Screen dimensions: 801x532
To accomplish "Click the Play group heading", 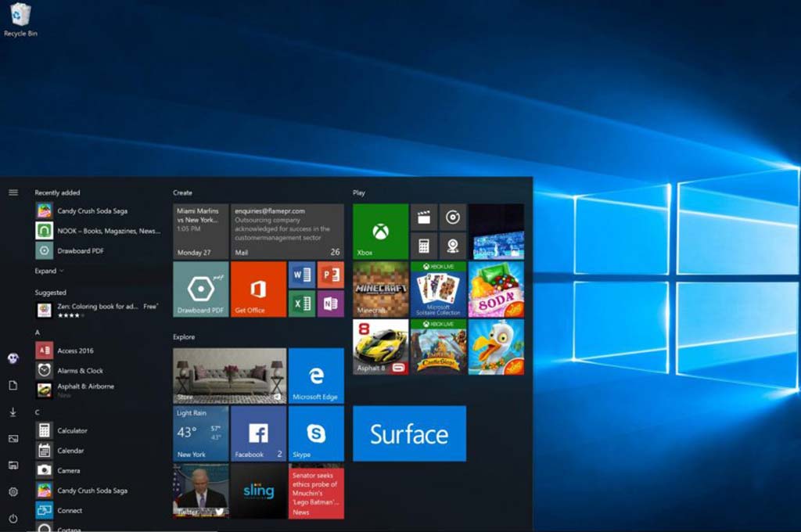I will [358, 192].
